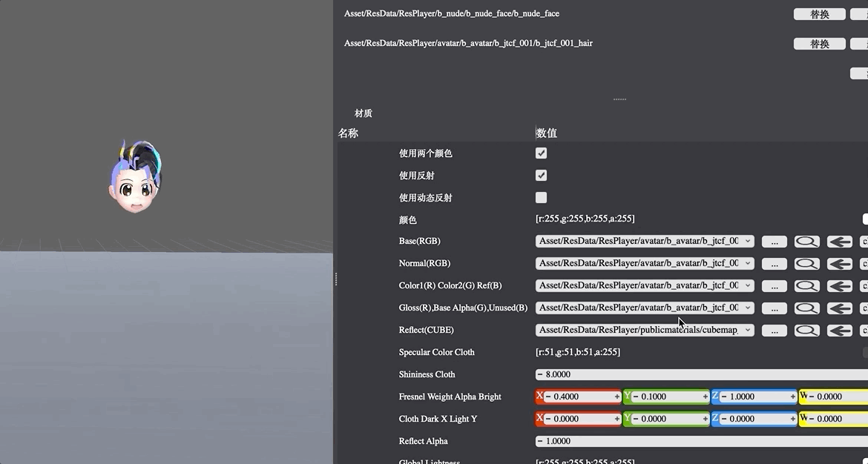
Task: Click the Specular Color Cloth label
Action: [x=436, y=352]
